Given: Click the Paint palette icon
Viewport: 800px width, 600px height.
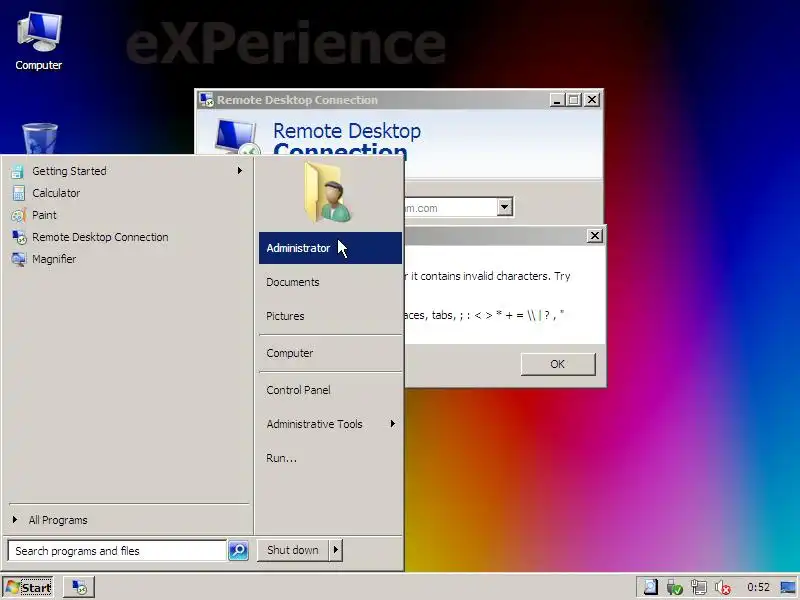Looking at the screenshot, I should pos(18,215).
